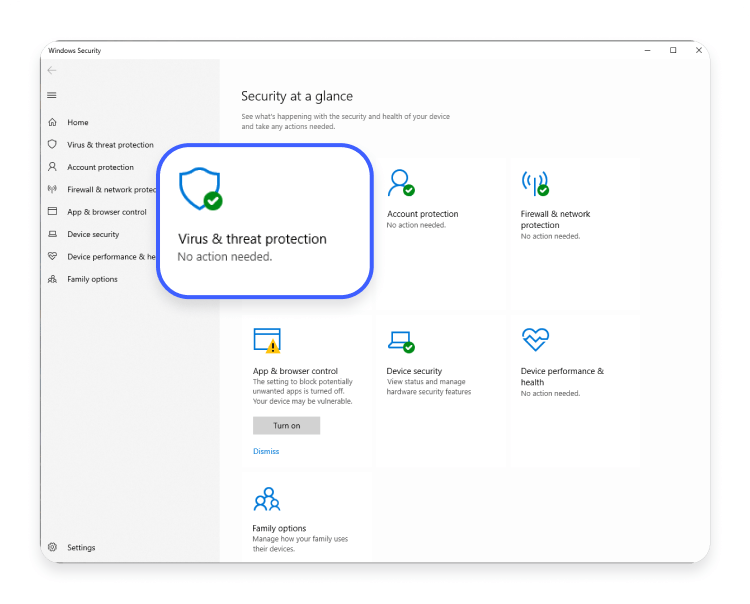Close the Windows Security window
The image size is (750, 604).
point(699,50)
